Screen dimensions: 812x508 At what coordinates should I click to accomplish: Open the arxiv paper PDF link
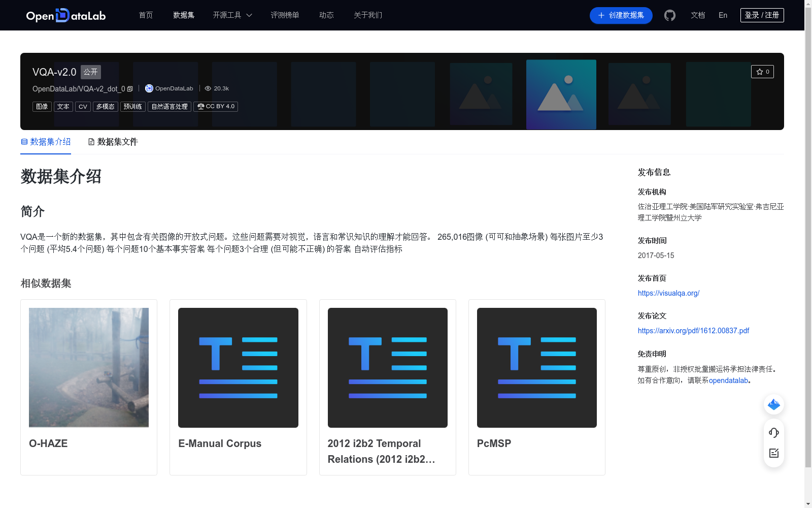click(x=693, y=331)
